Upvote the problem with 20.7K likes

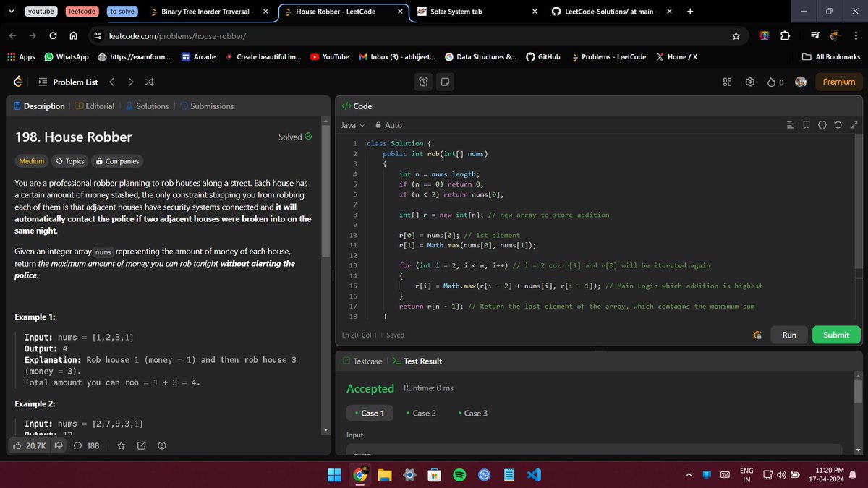click(30, 446)
